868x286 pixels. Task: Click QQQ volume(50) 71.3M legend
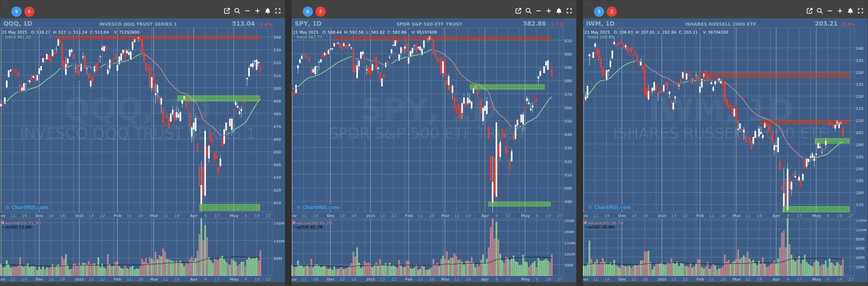[21, 223]
